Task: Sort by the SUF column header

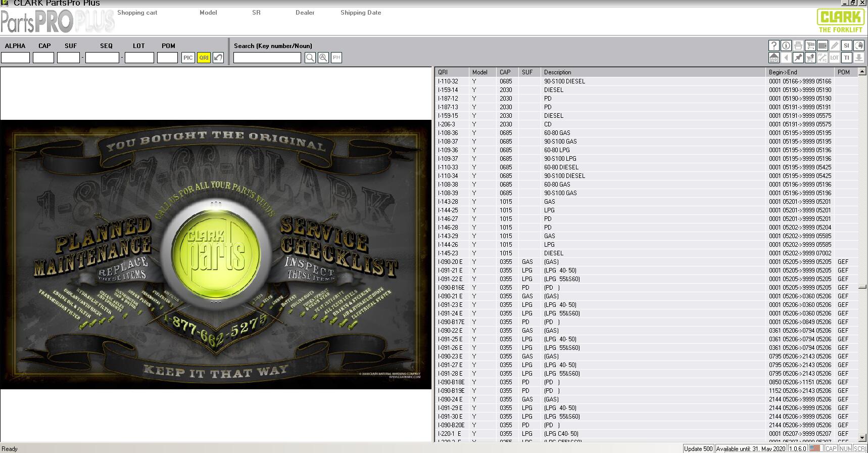Action: pyautogui.click(x=529, y=72)
